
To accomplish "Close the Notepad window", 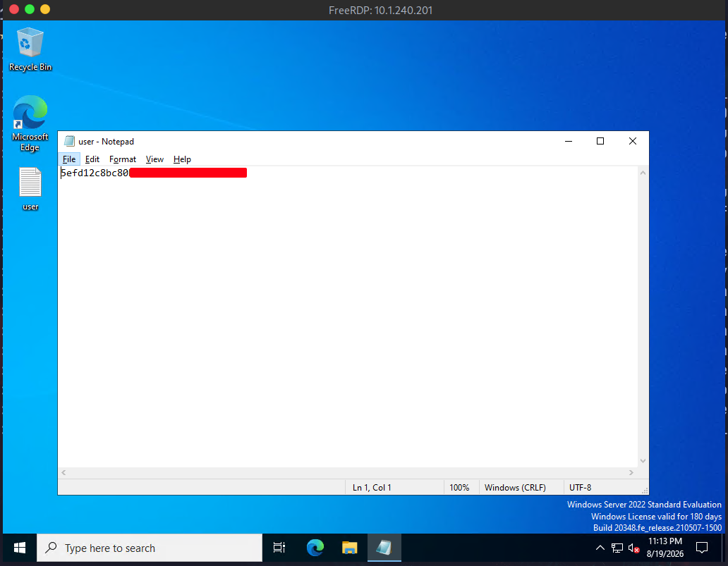I will click(x=632, y=141).
